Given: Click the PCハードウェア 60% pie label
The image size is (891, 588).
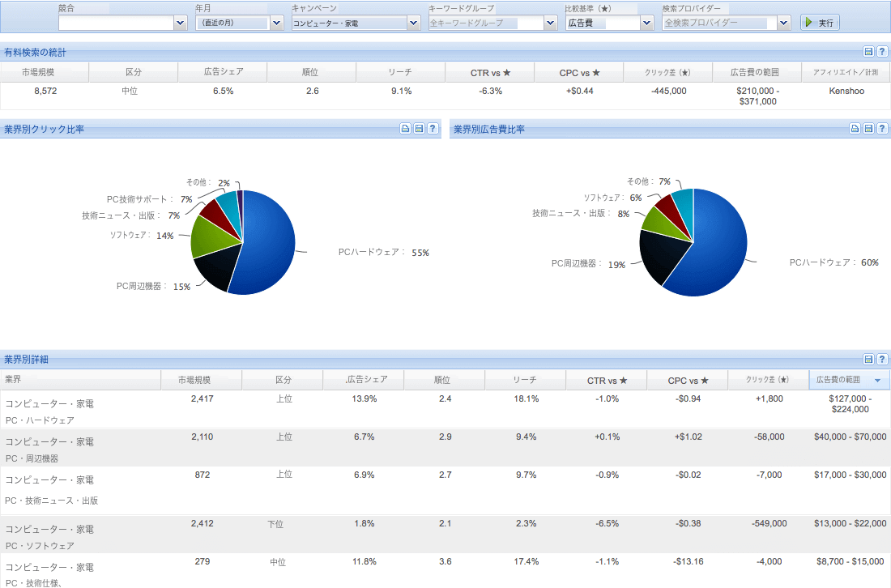Looking at the screenshot, I should tap(834, 262).
